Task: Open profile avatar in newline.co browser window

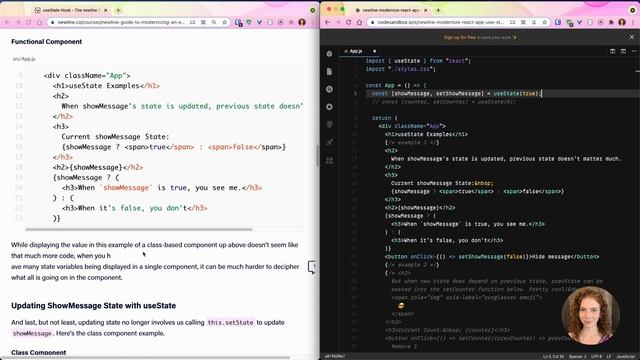Action: coord(302,22)
